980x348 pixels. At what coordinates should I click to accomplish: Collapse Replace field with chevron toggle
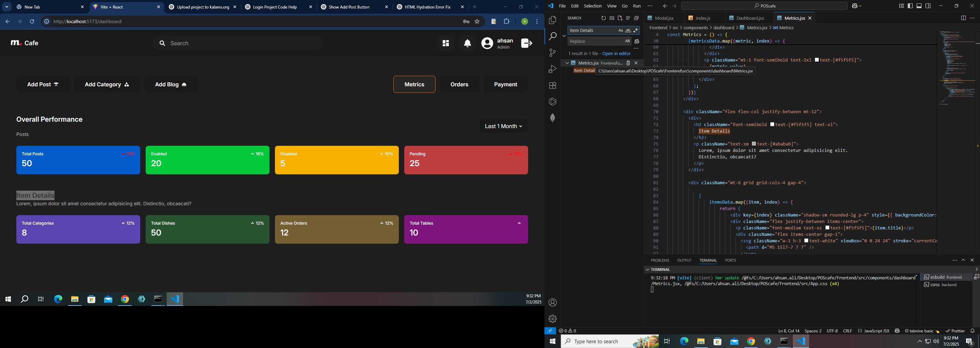pos(564,36)
